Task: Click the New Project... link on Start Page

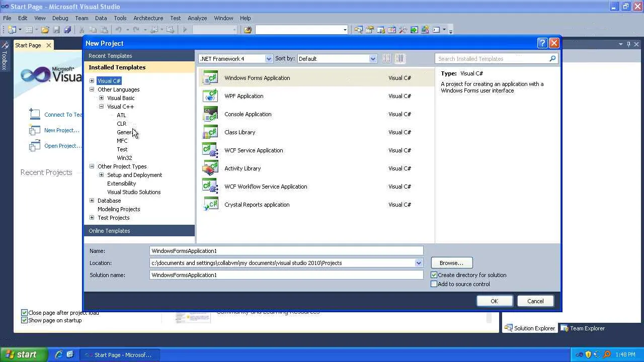Action: pos(62,130)
